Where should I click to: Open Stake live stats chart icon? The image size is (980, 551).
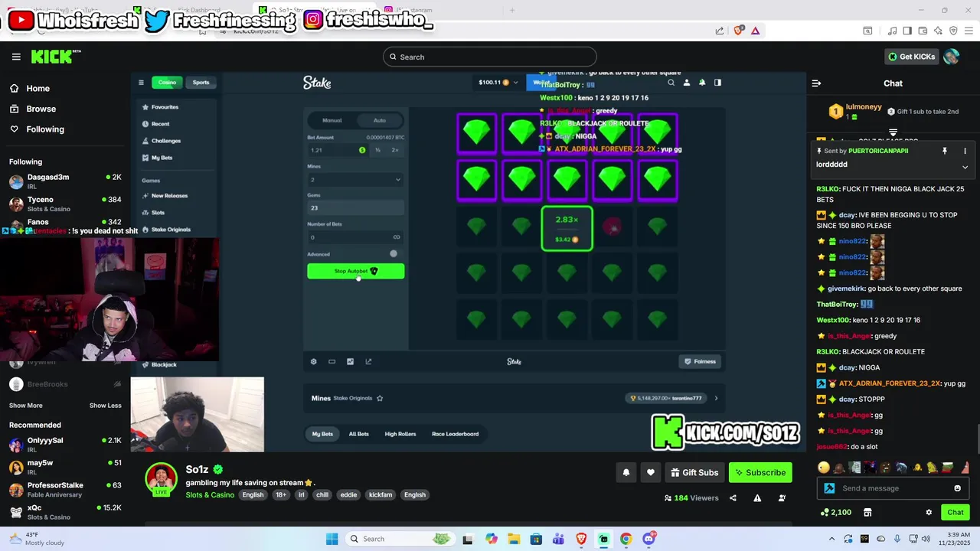(x=350, y=361)
